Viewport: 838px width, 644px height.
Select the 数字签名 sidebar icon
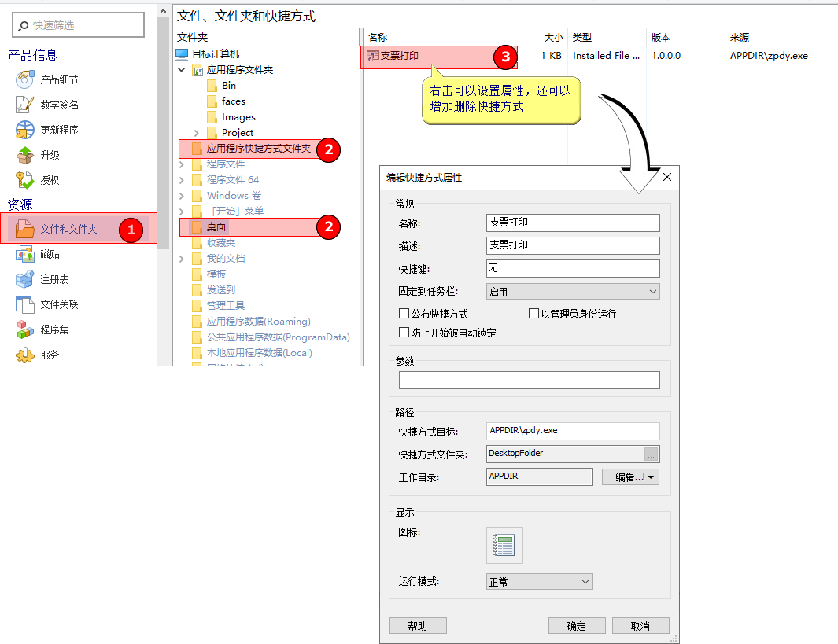[25, 105]
